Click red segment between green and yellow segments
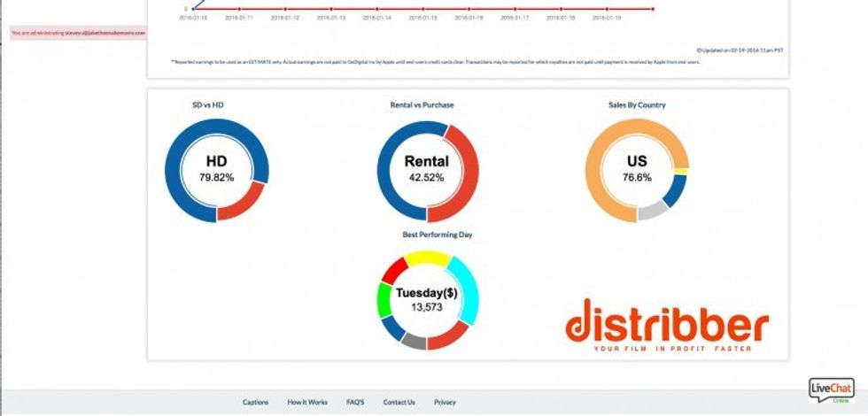Viewport: 868px width, 416px height. (395, 270)
